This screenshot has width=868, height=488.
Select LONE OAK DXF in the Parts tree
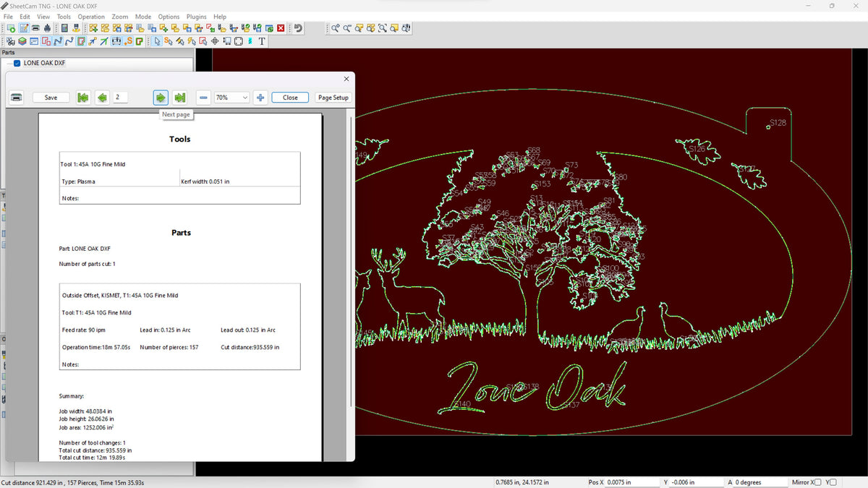point(44,63)
